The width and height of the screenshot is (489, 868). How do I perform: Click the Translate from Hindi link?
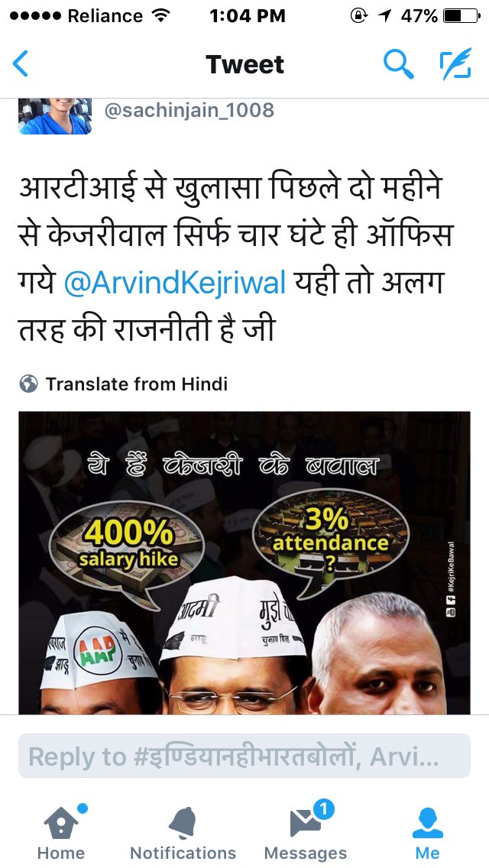[136, 384]
